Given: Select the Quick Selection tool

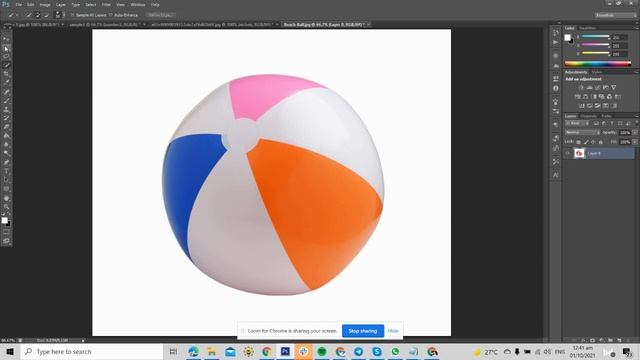Looking at the screenshot, I should click(x=6, y=65).
